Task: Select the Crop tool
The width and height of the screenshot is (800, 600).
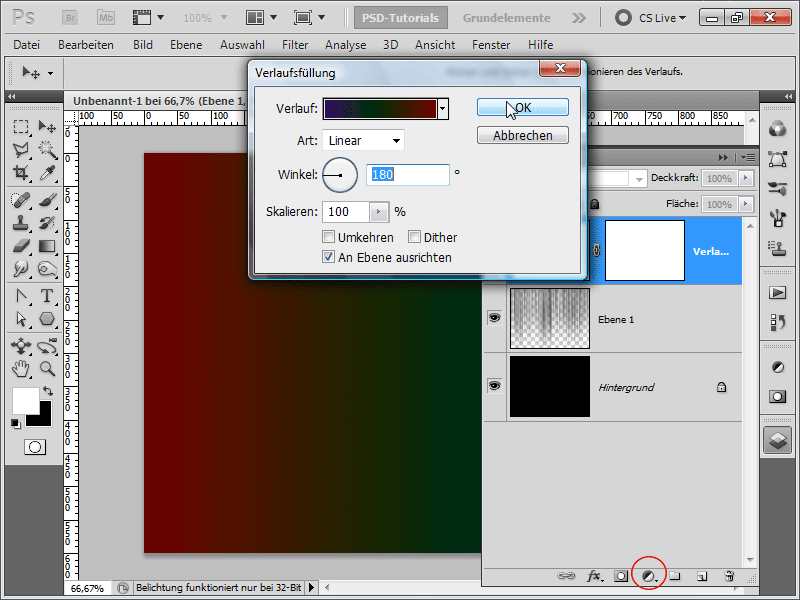Action: tap(20, 173)
